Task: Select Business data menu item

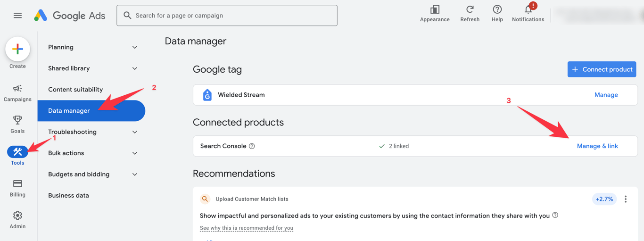Action: click(68, 195)
